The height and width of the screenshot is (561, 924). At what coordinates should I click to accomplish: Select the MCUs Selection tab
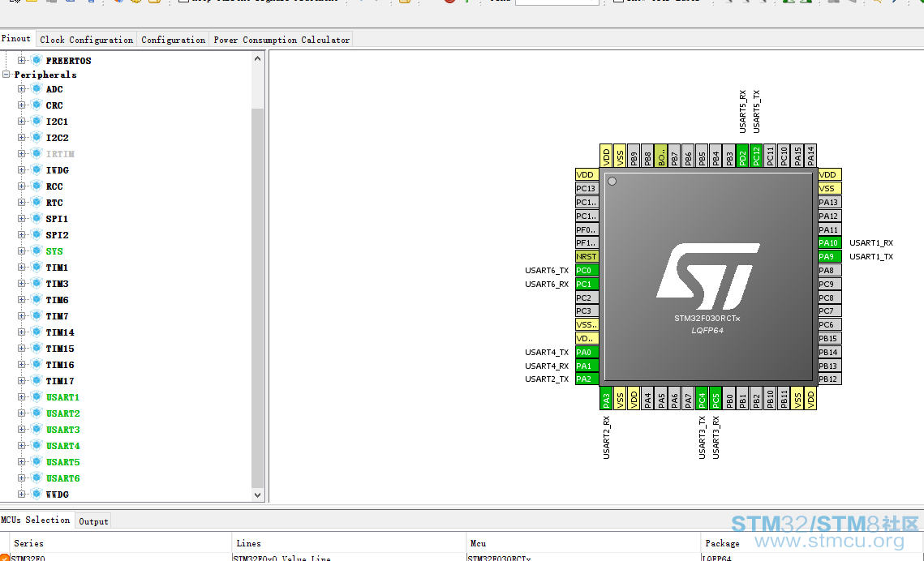point(36,520)
